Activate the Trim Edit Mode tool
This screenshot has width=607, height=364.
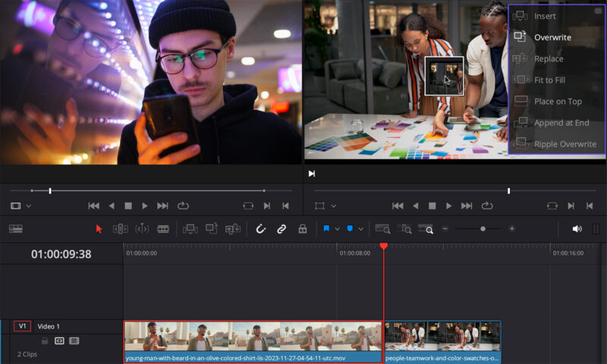click(x=120, y=229)
